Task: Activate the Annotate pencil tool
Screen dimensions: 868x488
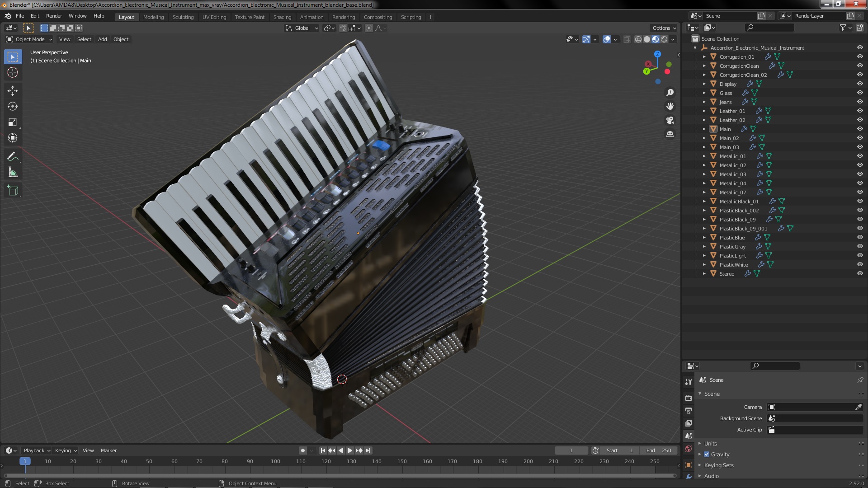Action: [x=13, y=157]
